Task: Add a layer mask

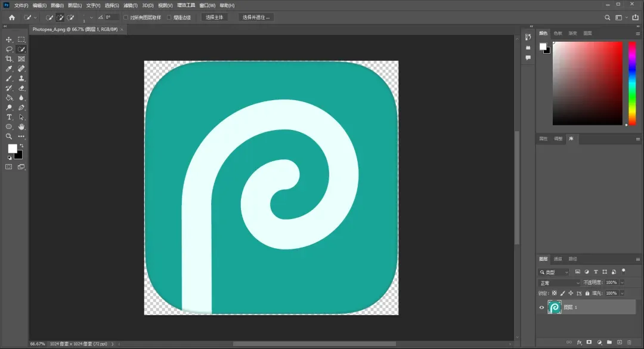Action: (589, 342)
